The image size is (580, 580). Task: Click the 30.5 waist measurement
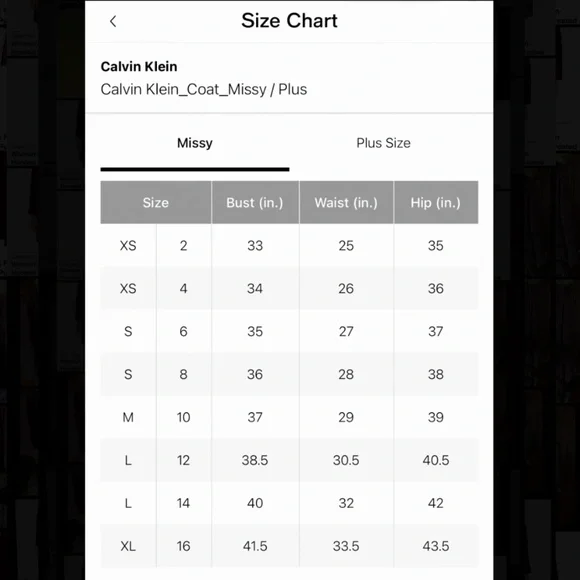(x=346, y=460)
